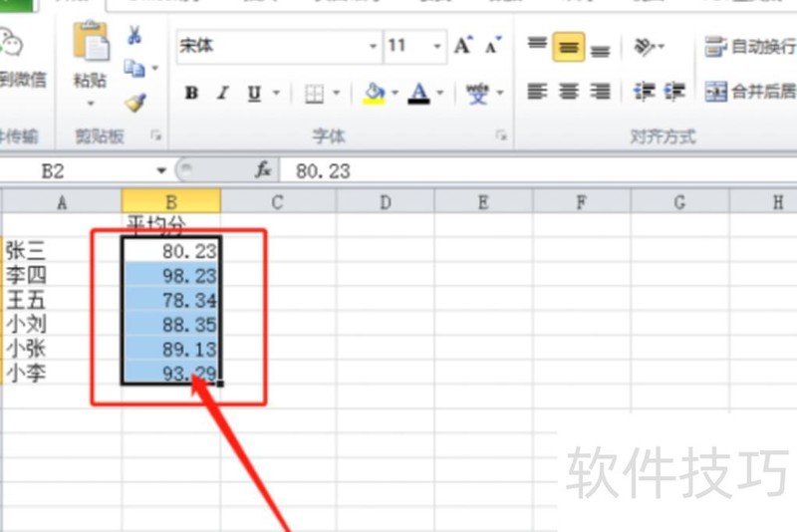The width and height of the screenshot is (797, 532).
Task: Open the clipboard group dialog launcher
Action: [x=156, y=135]
